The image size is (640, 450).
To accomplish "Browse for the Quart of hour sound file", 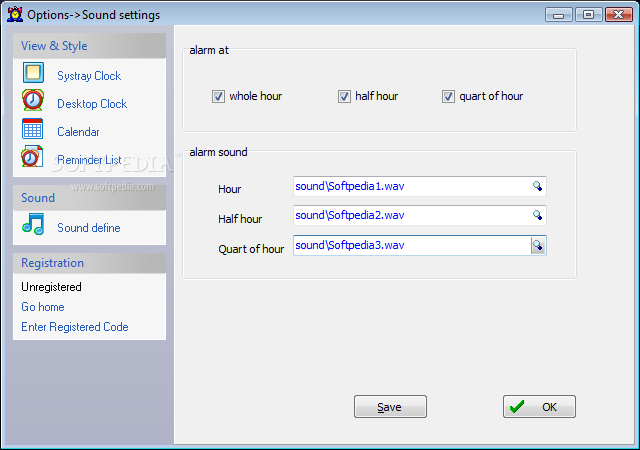I will point(538,245).
